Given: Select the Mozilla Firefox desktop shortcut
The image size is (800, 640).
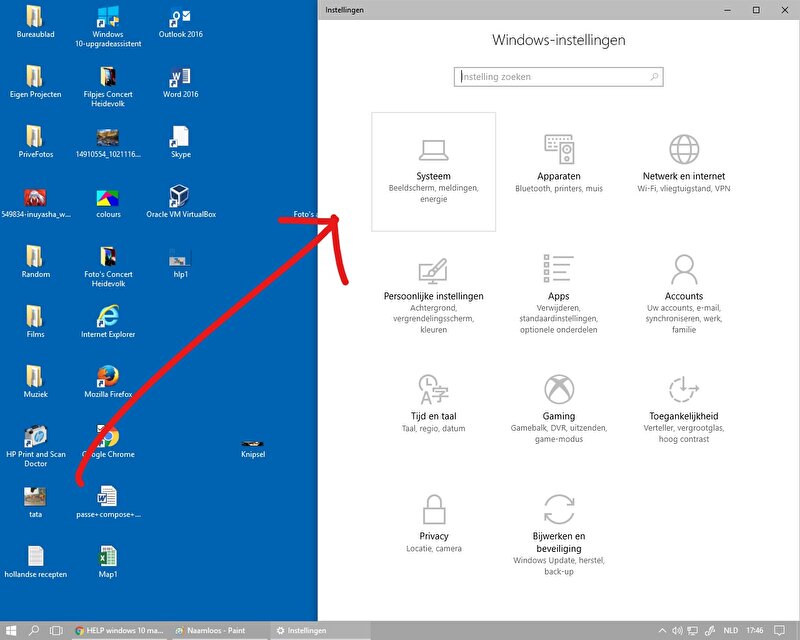Looking at the screenshot, I should 108,379.
